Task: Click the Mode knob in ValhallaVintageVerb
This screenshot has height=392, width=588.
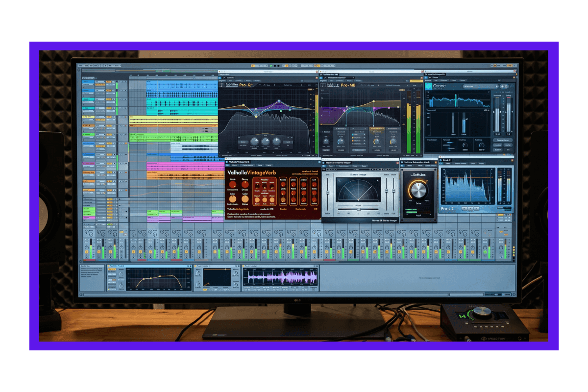Action: (232, 184)
